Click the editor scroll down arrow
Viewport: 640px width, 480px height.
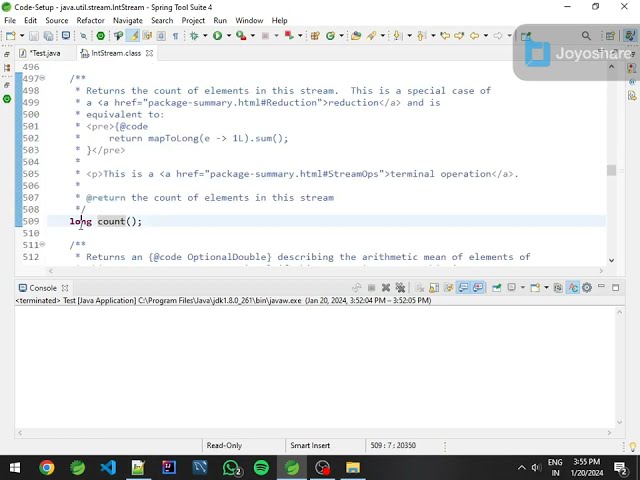(x=611, y=260)
